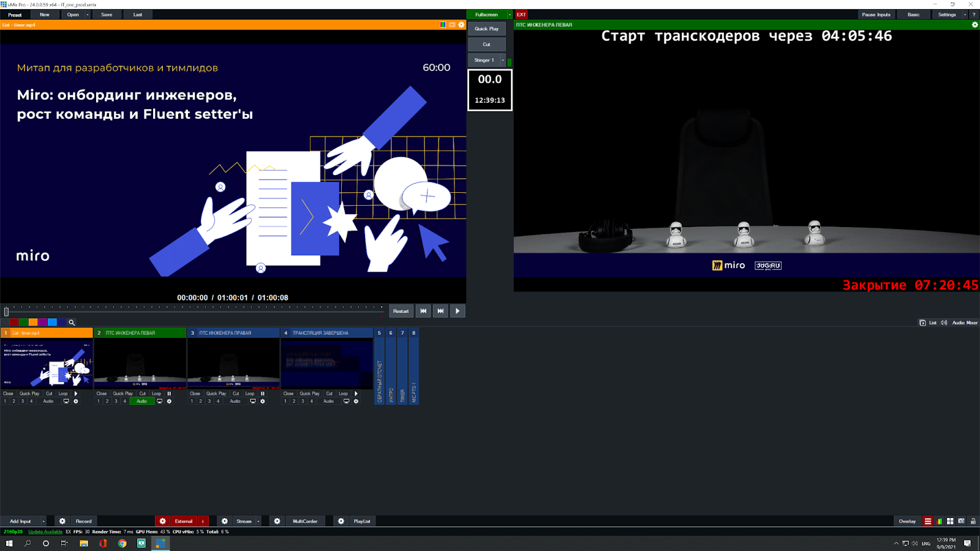Screen dimensions: 980x551
Task: Open output window settings gear
Action: 975,24
